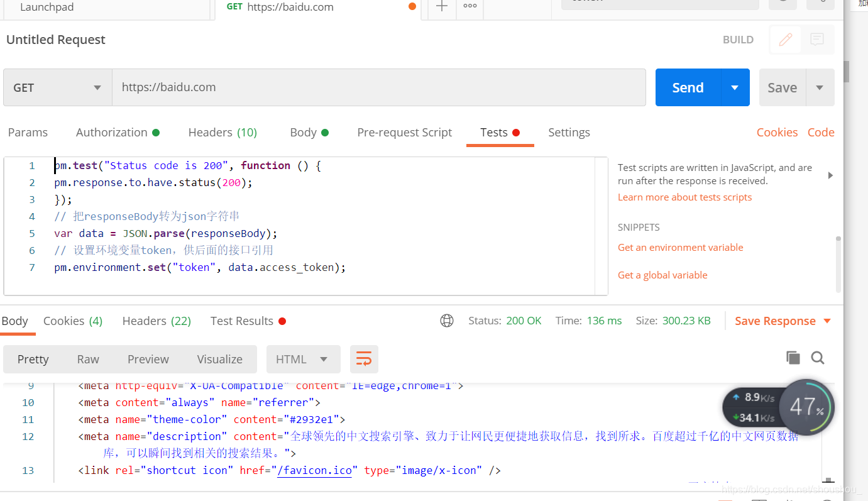Viewport: 868px width, 501px height.
Task: Switch to the Launchpad tab
Action: click(47, 8)
